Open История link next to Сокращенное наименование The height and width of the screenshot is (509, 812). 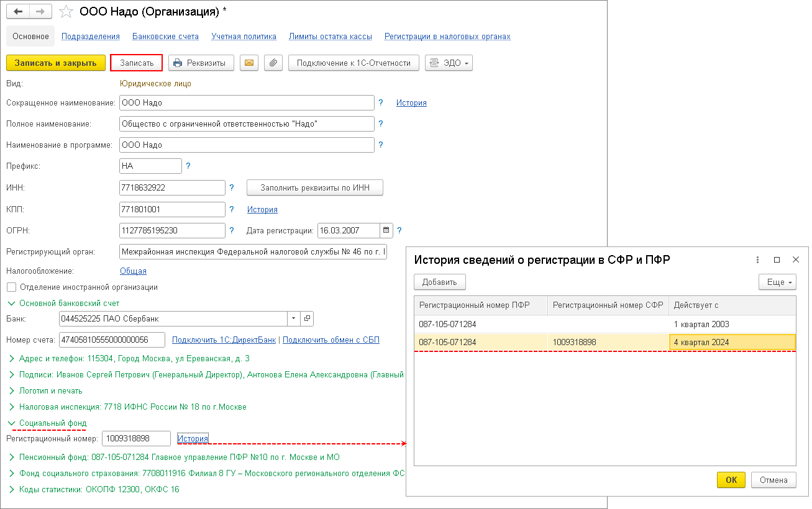[411, 103]
